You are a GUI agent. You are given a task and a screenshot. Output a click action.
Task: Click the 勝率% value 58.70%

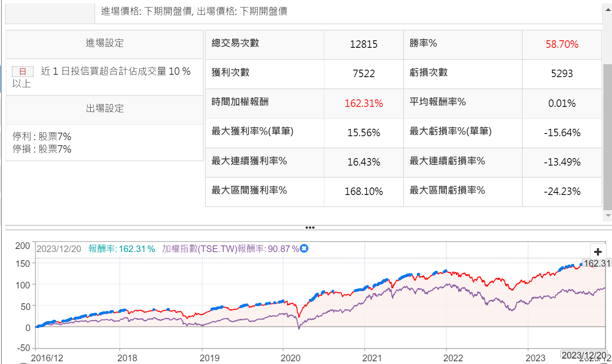[x=562, y=44]
